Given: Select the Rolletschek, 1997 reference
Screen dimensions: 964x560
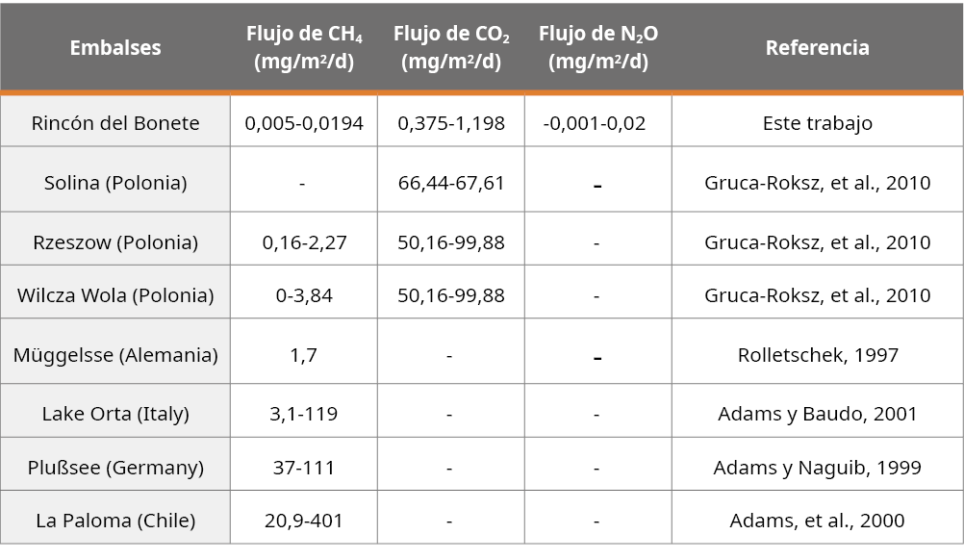Looking at the screenshot, I should 817,354.
